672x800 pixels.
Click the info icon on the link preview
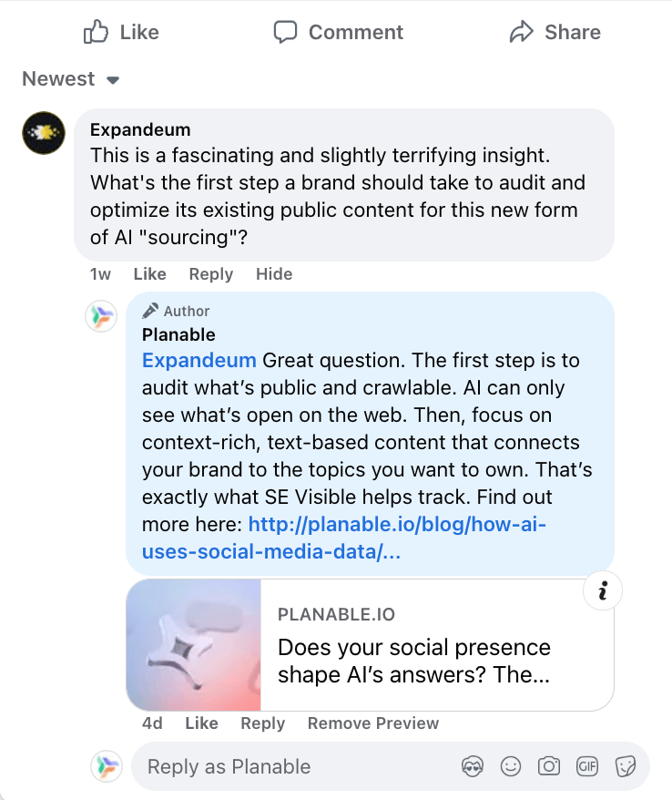click(x=602, y=590)
